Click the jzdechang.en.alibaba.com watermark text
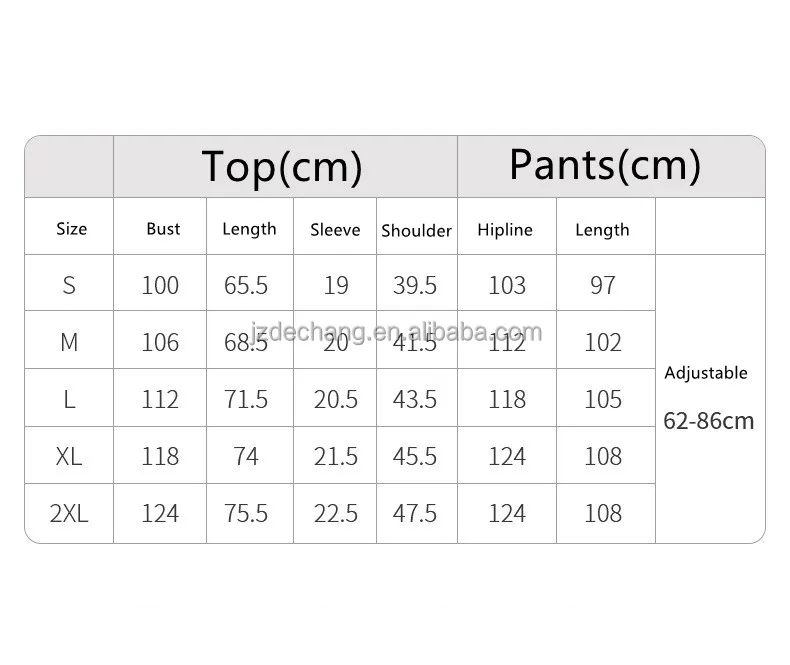This screenshot has height=665, width=790. pos(397,332)
